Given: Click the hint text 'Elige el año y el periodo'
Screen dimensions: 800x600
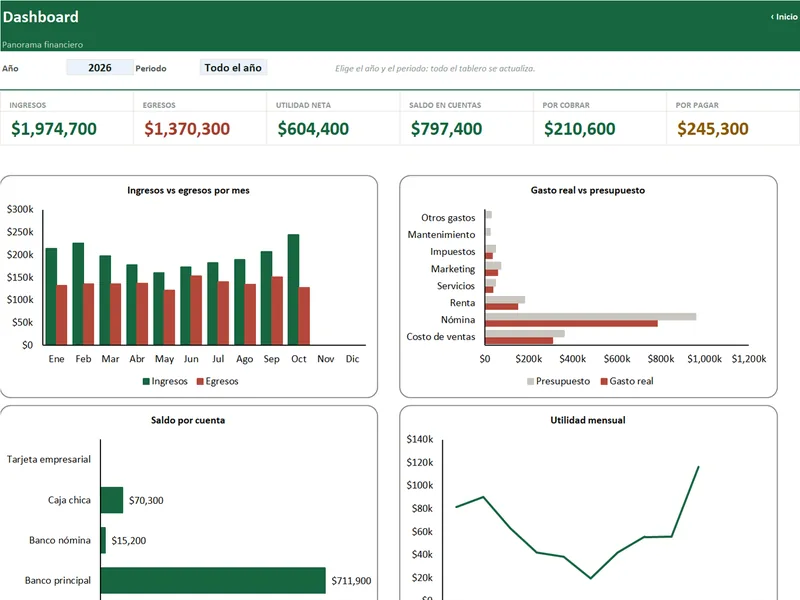Looking at the screenshot, I should click(435, 68).
